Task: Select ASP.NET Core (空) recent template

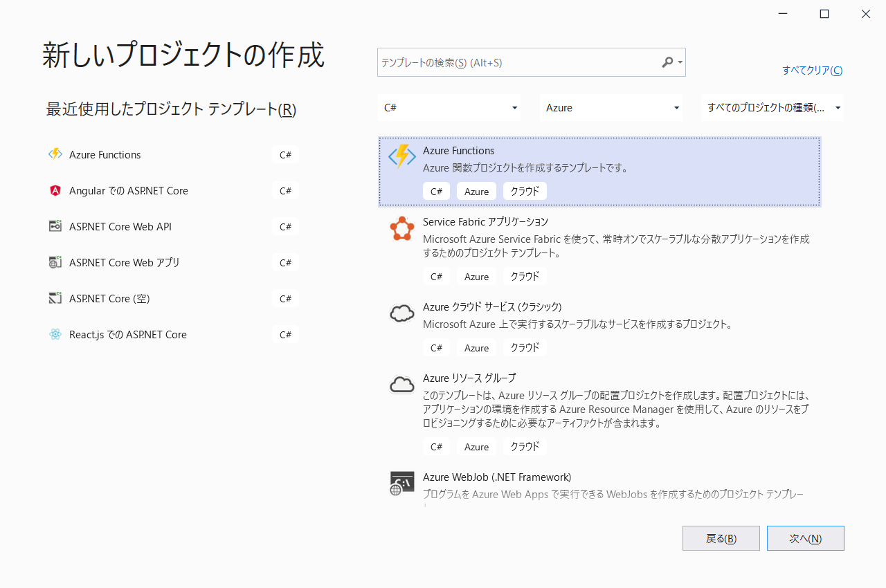Action: (x=172, y=298)
